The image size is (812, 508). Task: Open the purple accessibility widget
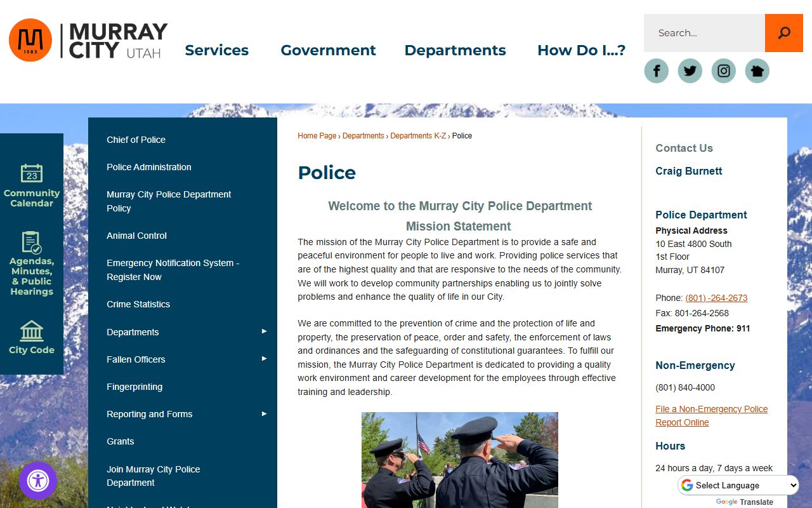38,481
